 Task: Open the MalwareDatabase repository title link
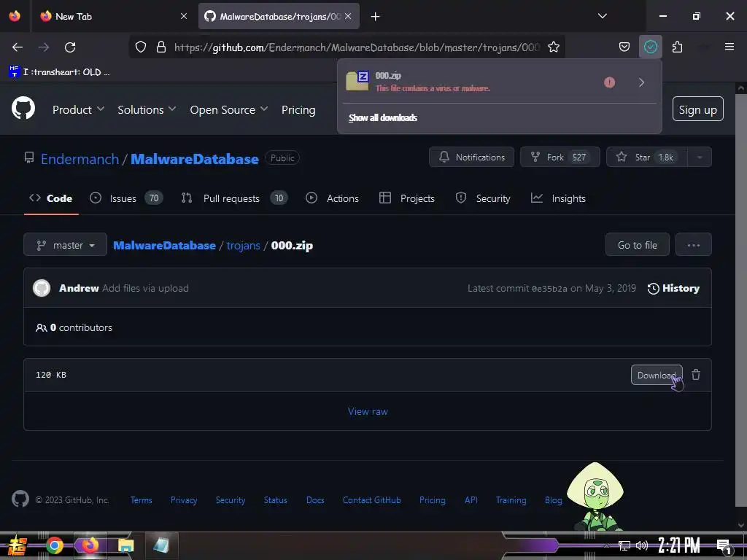194,158
